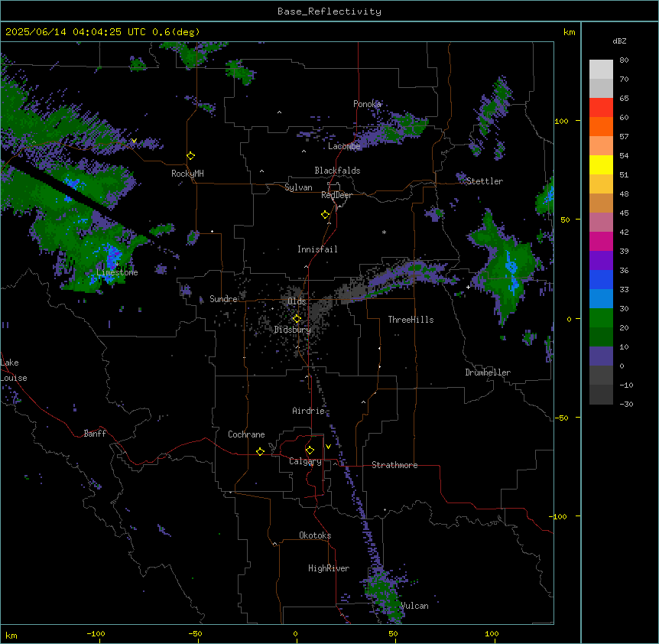Image resolution: width=659 pixels, height=644 pixels.
Task: Click the white asterisk marker east of RedDeer
Action: point(384,232)
